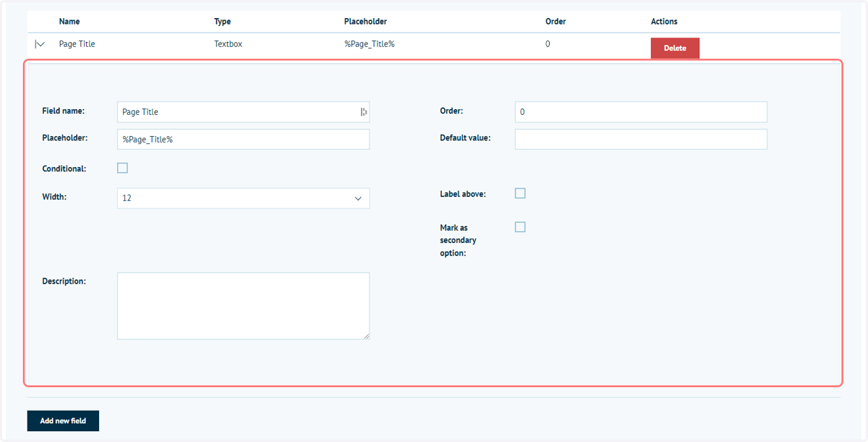Click the Actions column header
Viewport: 868px width, 442px height.
point(664,22)
